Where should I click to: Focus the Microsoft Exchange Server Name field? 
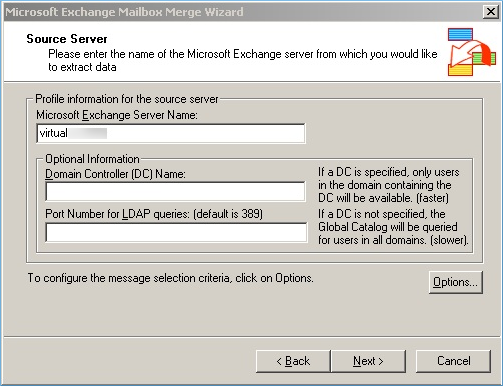pyautogui.click(x=171, y=133)
